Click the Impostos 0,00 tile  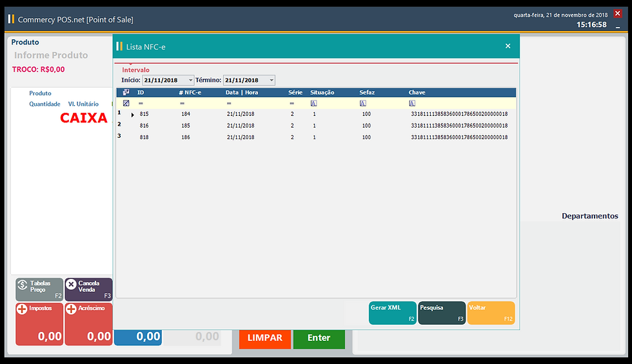39,323
